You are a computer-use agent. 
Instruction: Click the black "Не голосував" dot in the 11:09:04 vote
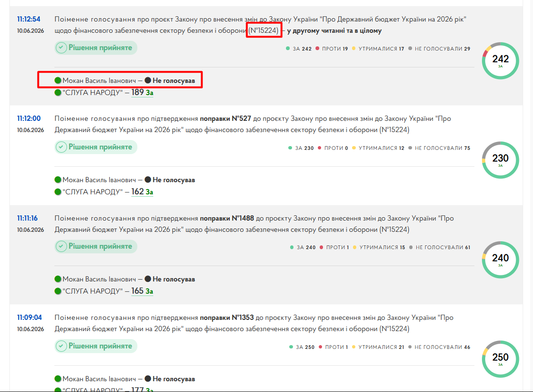point(148,379)
